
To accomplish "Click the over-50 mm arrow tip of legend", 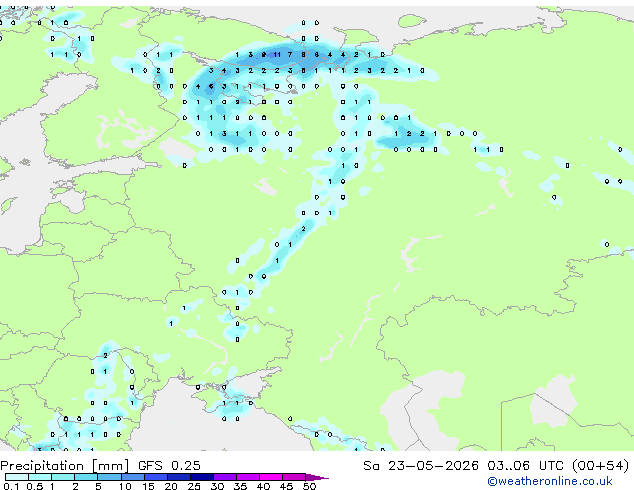I will [317, 477].
